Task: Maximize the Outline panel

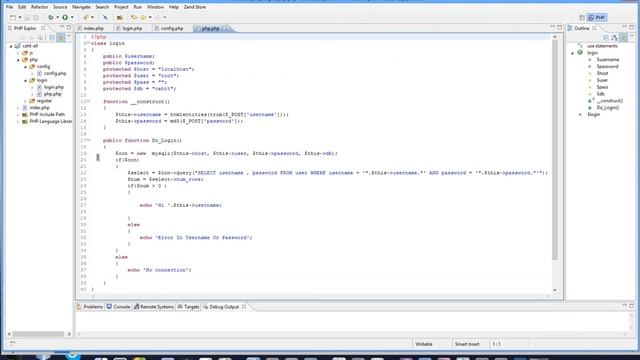Action: [x=631, y=27]
